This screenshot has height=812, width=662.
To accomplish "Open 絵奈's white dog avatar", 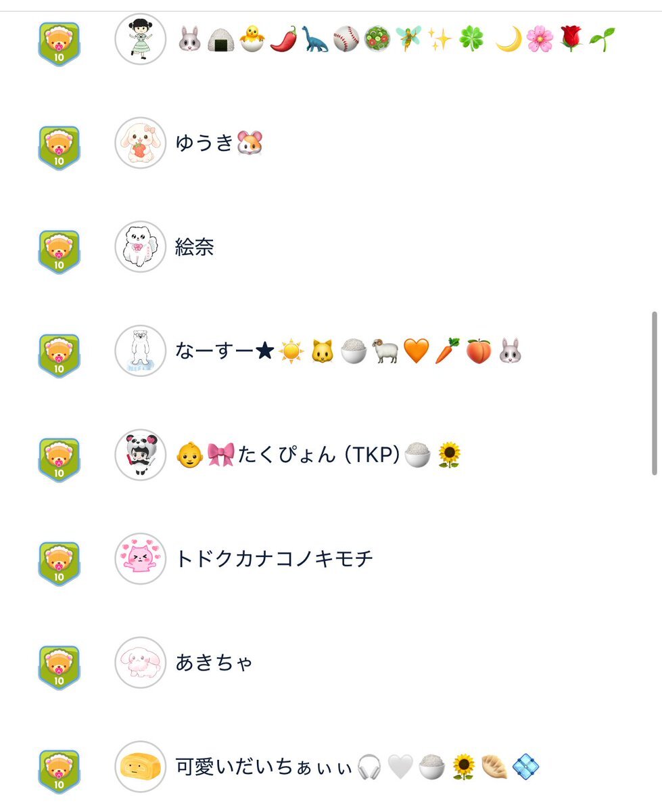I will (140, 247).
